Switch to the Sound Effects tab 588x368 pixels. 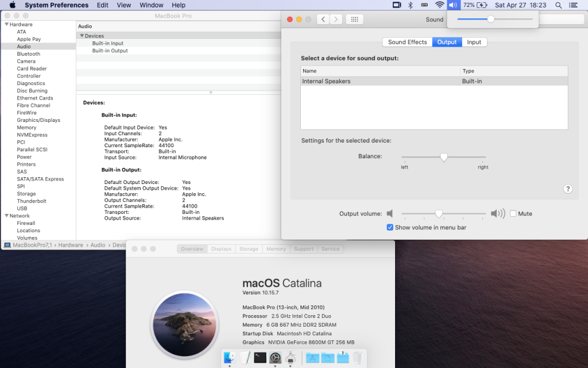407,42
